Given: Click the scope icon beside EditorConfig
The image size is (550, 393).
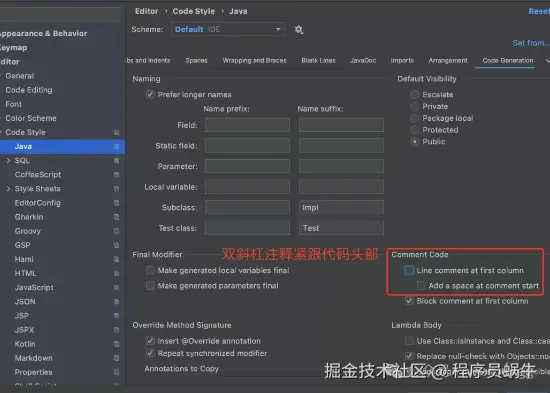Looking at the screenshot, I should click(116, 203).
